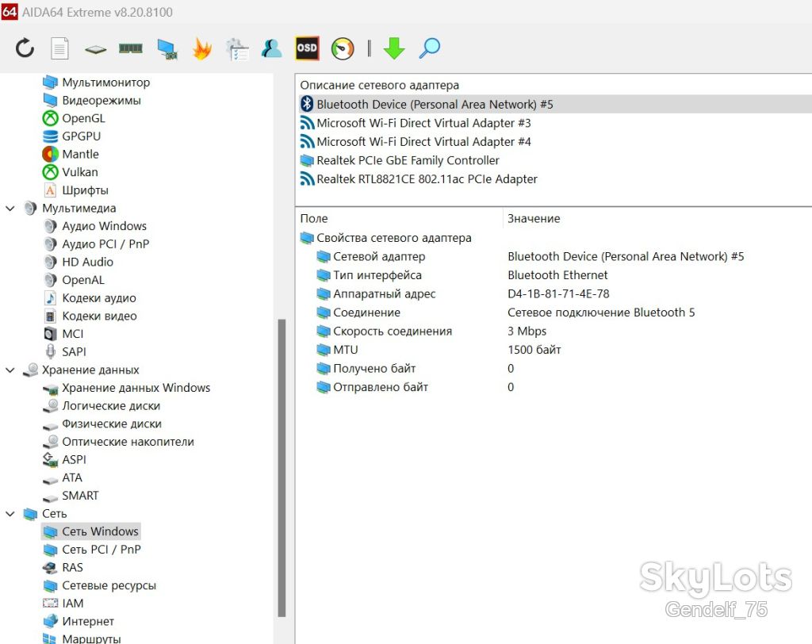
Task: Select Сеть Windows in the tree
Action: click(x=91, y=531)
